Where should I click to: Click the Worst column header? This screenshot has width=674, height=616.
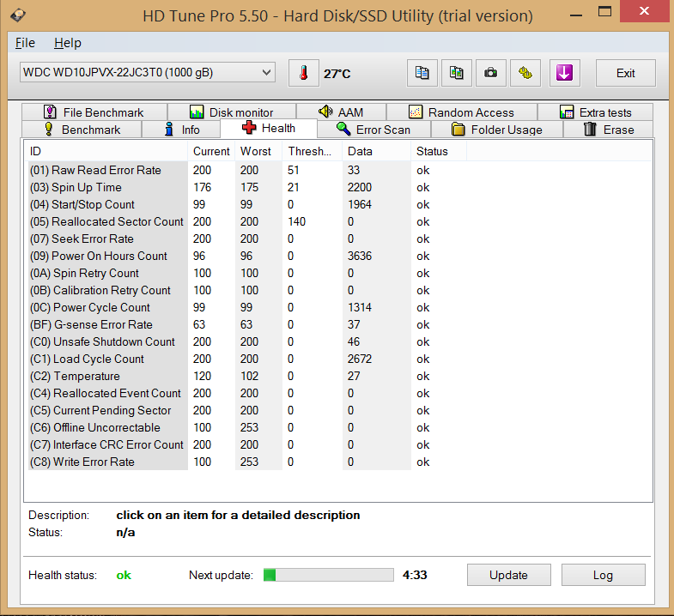[x=258, y=151]
